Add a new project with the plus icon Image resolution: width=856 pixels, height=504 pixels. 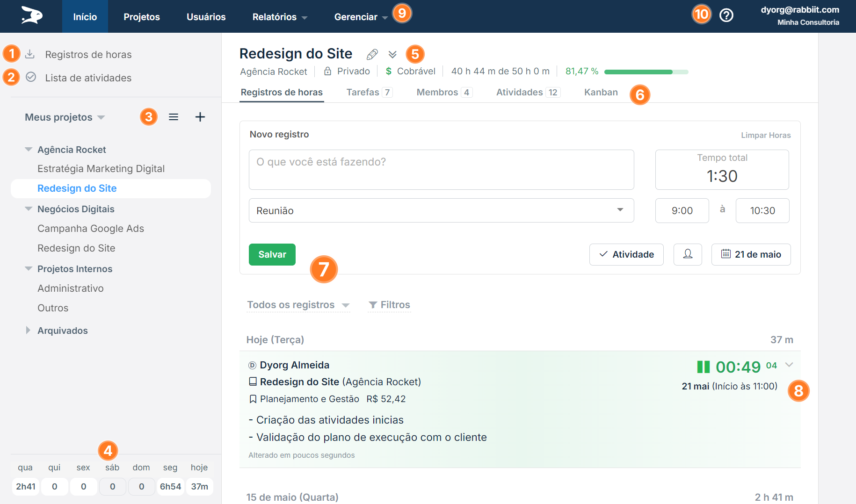click(200, 117)
